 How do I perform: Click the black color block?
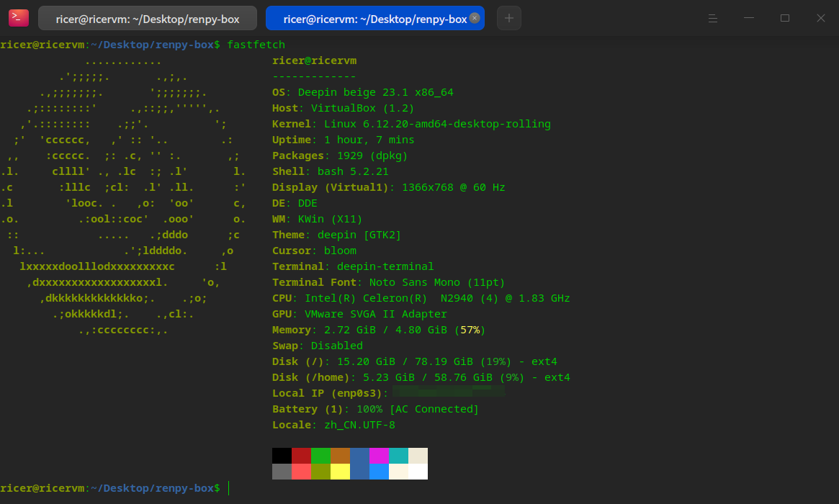pos(282,456)
